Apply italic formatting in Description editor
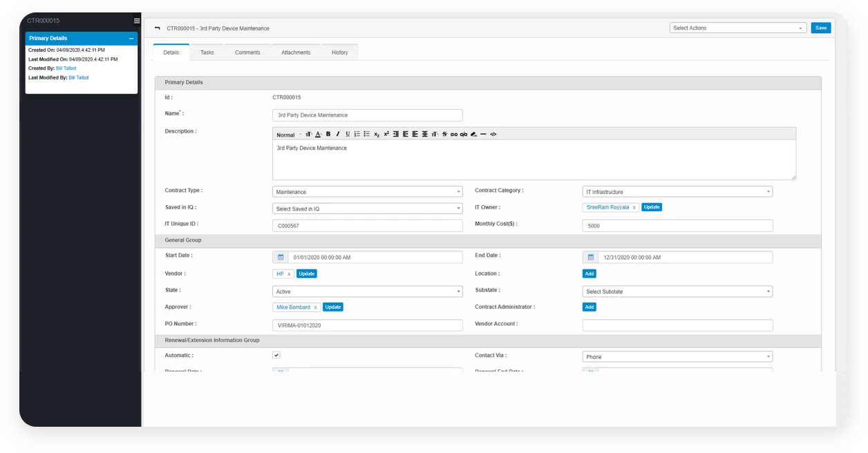Image resolution: width=868 pixels, height=453 pixels. (337, 135)
